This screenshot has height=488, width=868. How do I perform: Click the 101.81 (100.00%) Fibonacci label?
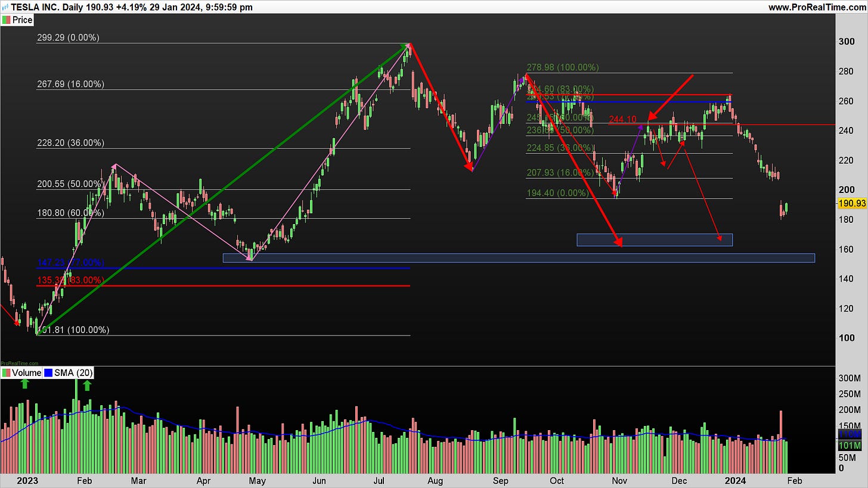coord(73,330)
